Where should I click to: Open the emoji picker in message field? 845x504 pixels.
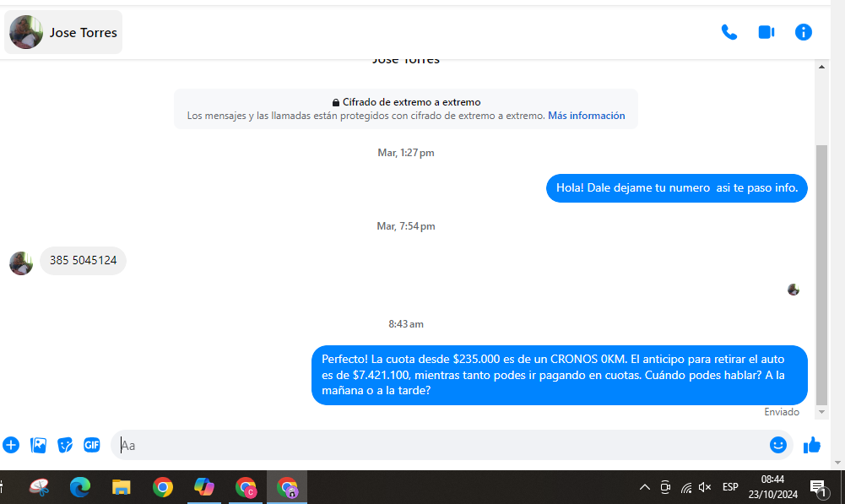[777, 445]
